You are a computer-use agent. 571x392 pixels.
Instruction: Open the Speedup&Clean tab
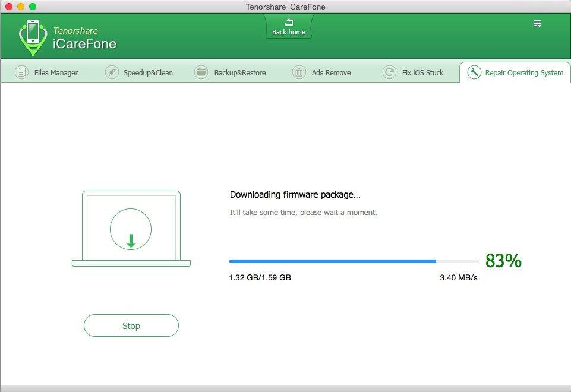tap(139, 72)
